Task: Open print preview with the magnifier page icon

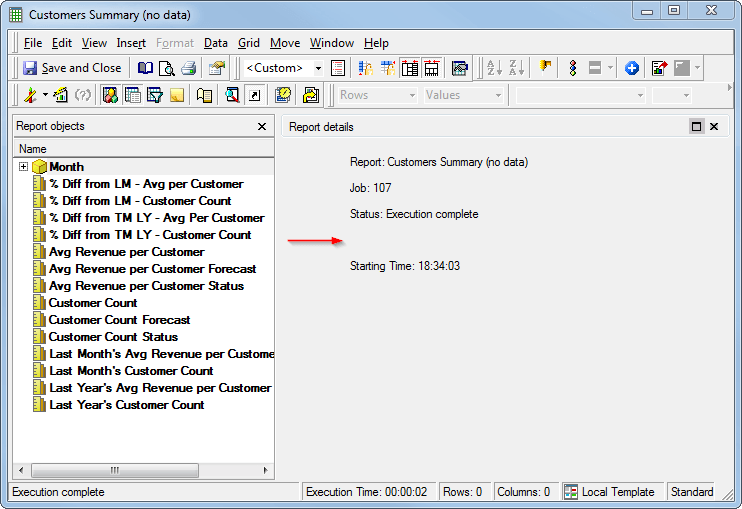Action: (167, 68)
